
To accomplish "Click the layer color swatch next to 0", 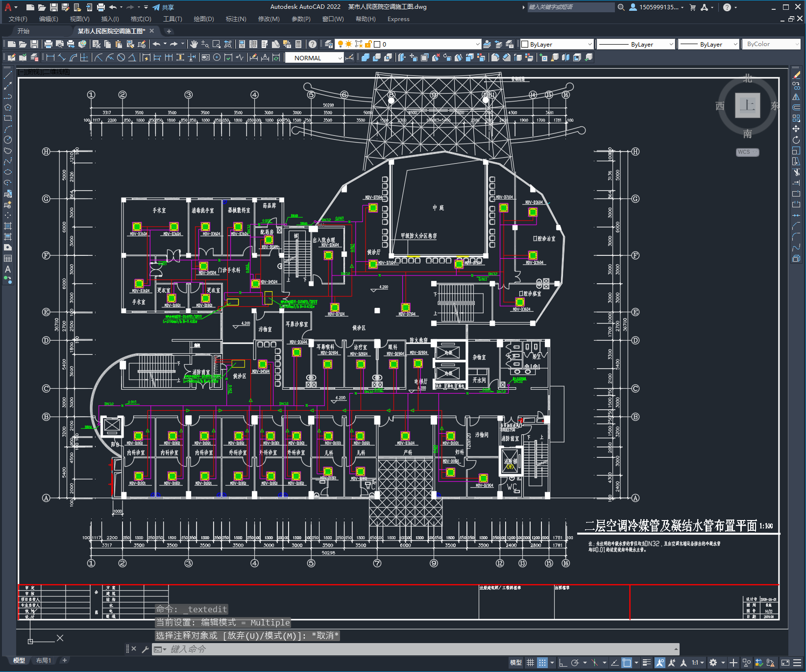I will (377, 44).
